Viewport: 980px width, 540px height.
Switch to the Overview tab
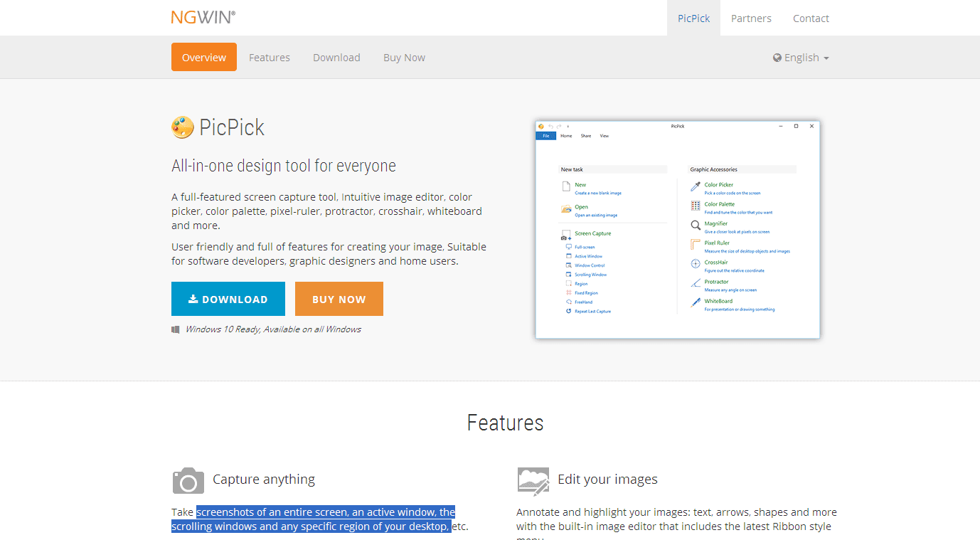[x=204, y=57]
